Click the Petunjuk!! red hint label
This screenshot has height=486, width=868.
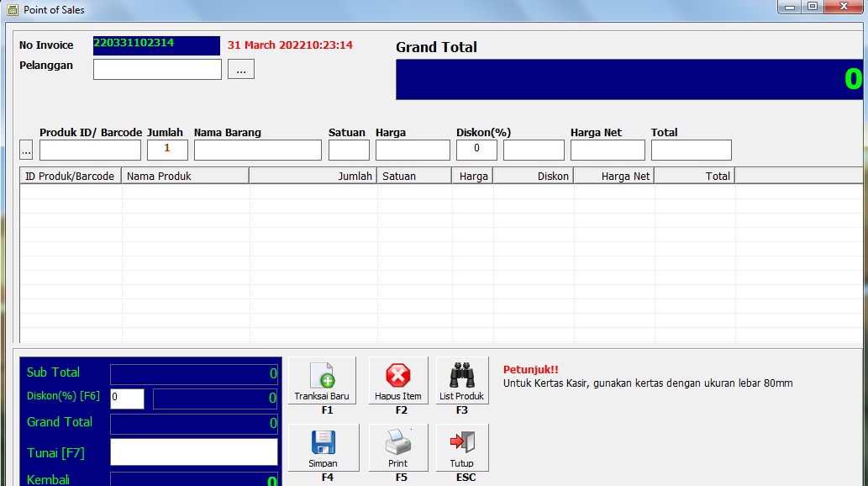pos(531,370)
